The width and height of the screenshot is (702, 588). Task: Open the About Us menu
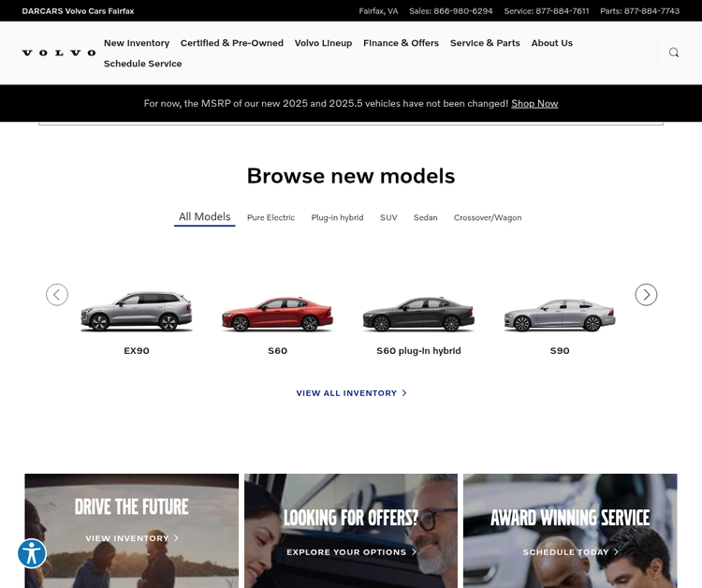point(552,43)
